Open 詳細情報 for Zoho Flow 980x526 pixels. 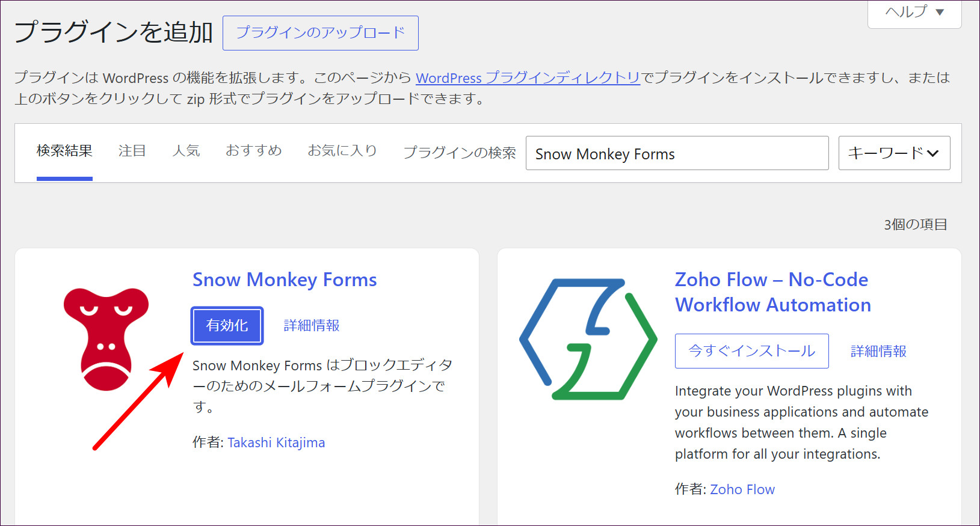tap(878, 351)
